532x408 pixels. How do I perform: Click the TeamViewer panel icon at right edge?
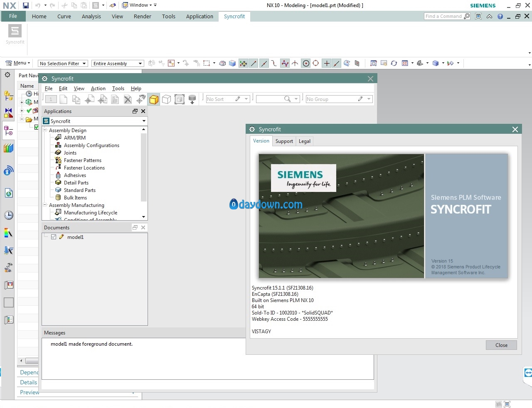528,372
